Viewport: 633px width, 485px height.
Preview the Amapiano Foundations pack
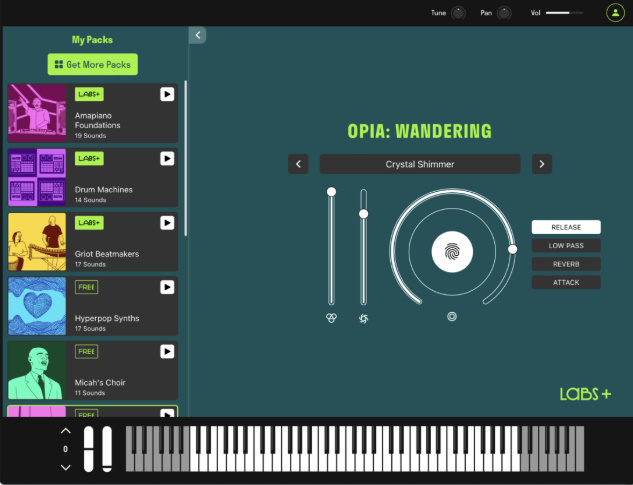(x=167, y=94)
